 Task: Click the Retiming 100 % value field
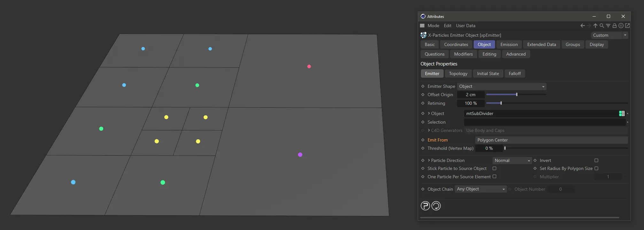pyautogui.click(x=470, y=103)
